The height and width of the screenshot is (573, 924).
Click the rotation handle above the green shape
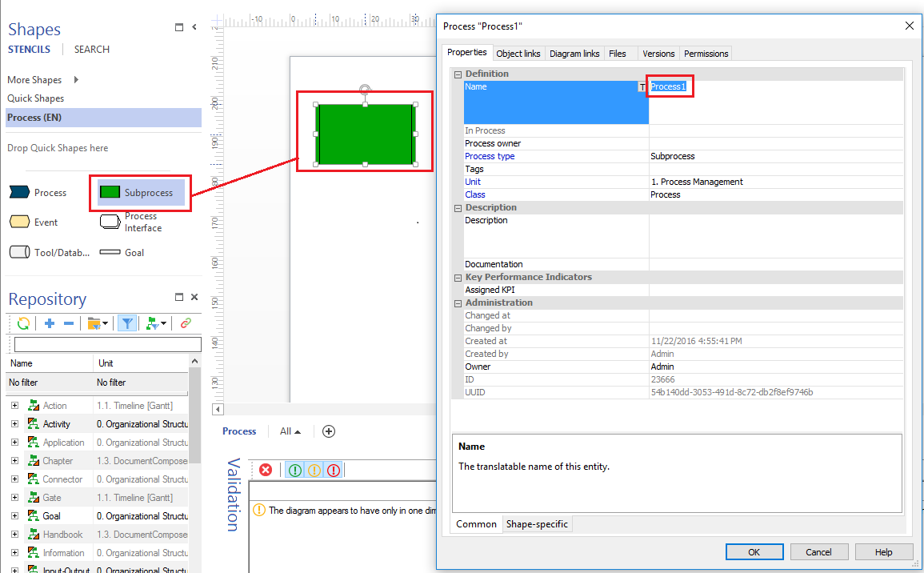pos(366,90)
